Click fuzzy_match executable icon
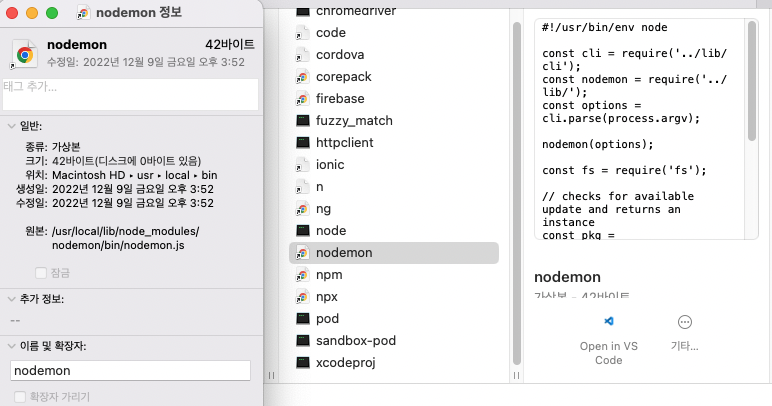 [x=302, y=121]
